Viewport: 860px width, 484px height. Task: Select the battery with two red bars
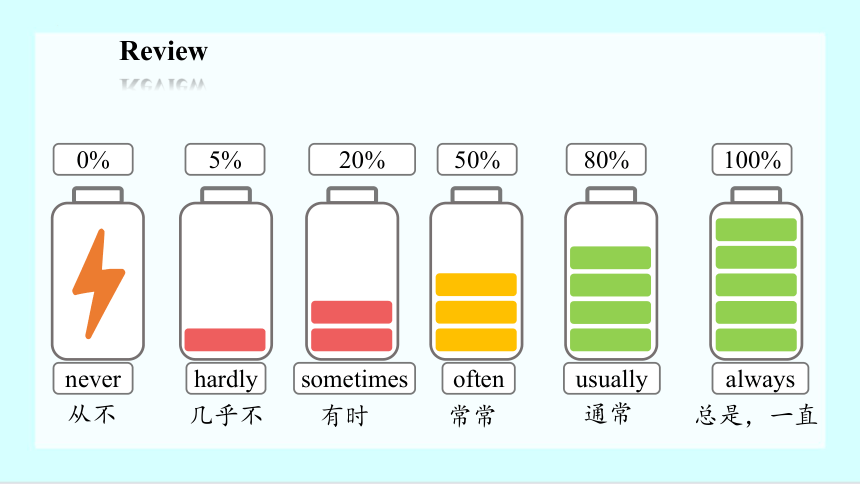(352, 273)
